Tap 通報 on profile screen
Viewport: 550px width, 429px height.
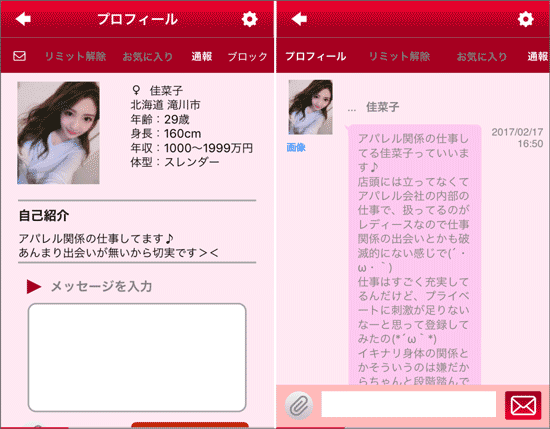coord(202,56)
